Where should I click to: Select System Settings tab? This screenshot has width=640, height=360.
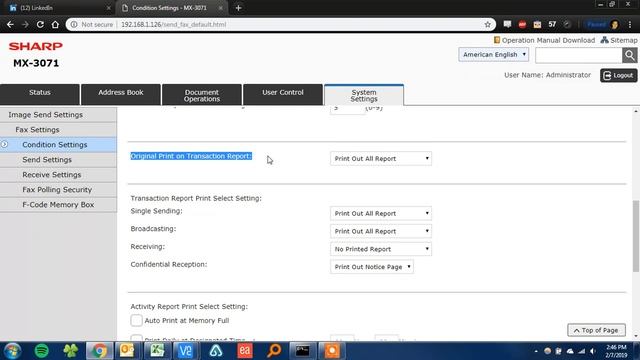[x=364, y=95]
